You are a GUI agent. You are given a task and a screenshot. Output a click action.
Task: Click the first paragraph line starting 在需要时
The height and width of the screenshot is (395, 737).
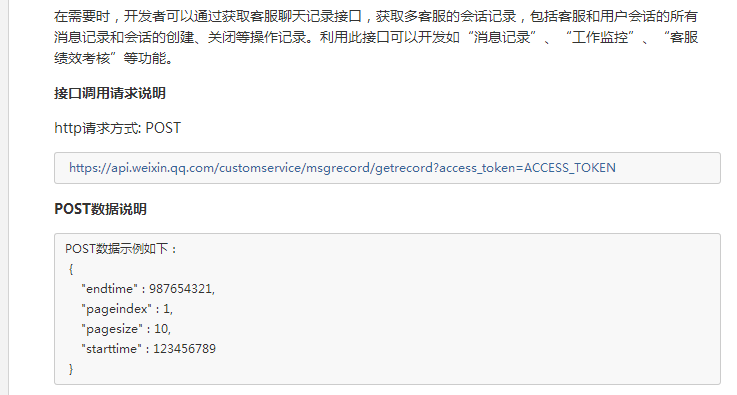pos(376,16)
